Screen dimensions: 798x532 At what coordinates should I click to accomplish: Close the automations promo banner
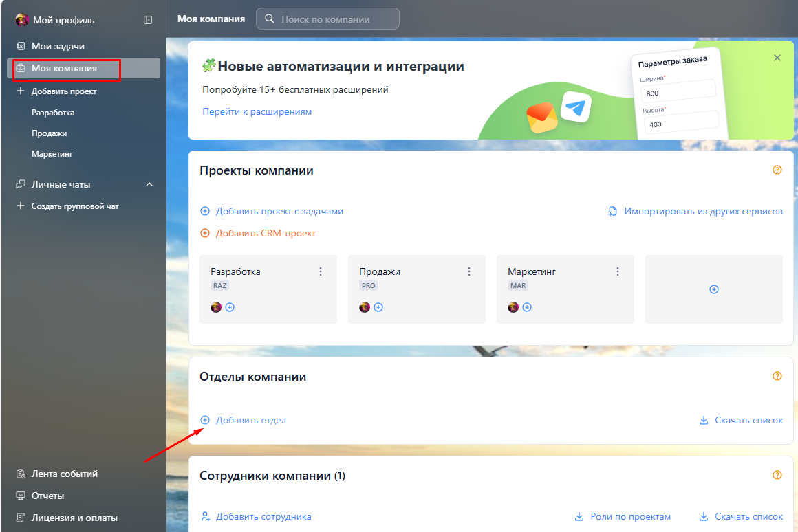coord(777,58)
